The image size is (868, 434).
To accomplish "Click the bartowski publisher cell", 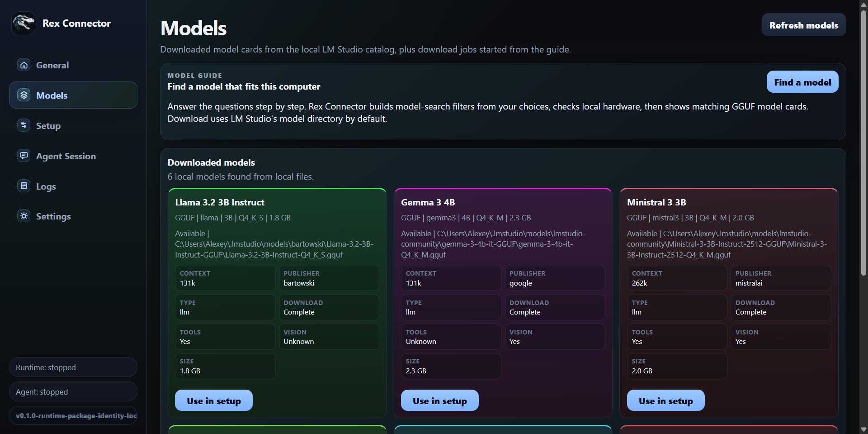I will (329, 278).
